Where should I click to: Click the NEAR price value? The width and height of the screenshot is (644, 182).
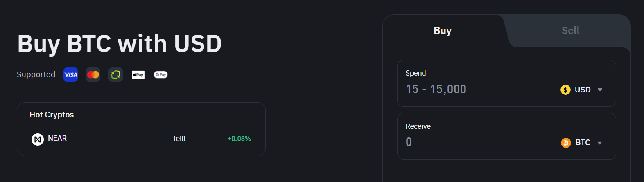click(179, 139)
